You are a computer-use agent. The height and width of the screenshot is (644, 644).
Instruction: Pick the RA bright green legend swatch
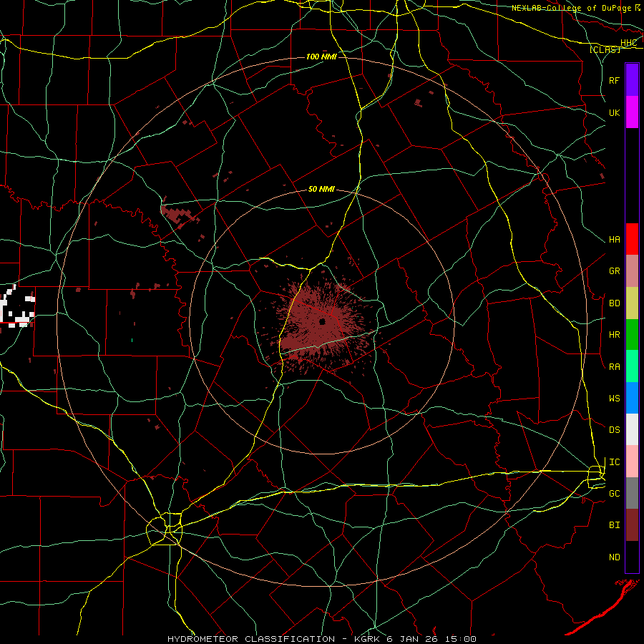tap(632, 366)
